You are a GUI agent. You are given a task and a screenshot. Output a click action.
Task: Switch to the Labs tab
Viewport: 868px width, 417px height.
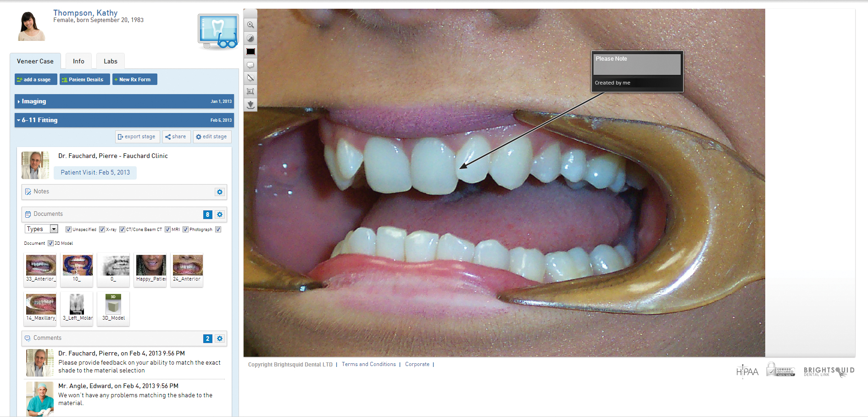pos(110,61)
